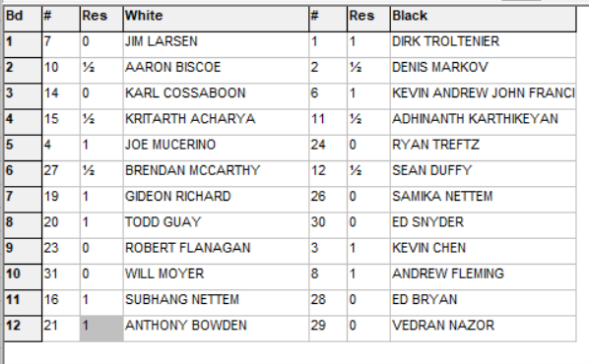Image resolution: width=589 pixels, height=364 pixels.
Task: Click the TODD GUAY name cell
Action: tap(216, 225)
